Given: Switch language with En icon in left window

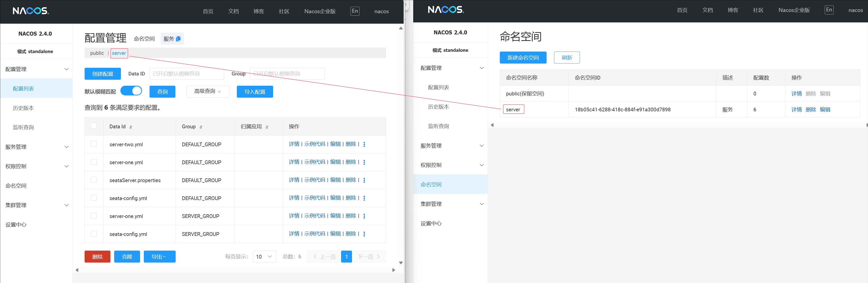Looking at the screenshot, I should pyautogui.click(x=355, y=11).
